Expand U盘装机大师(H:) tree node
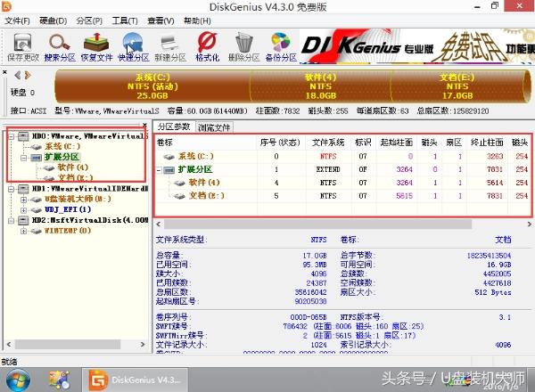The width and height of the screenshot is (535, 392). pyautogui.click(x=23, y=200)
